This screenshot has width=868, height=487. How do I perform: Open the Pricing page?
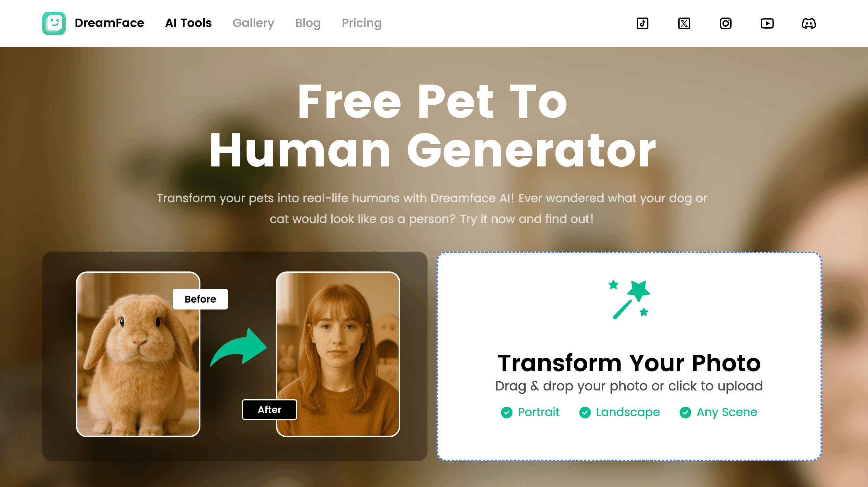point(362,23)
